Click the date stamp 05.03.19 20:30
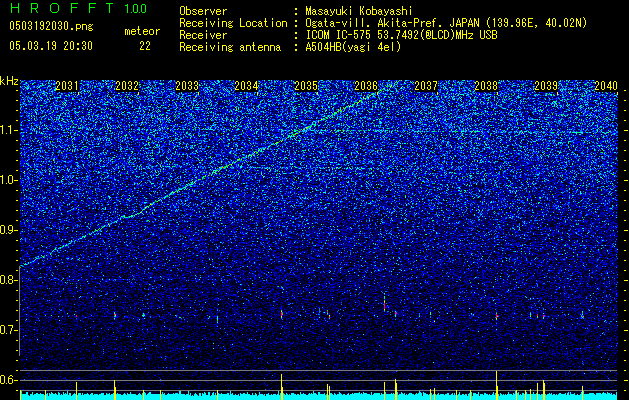Image resolution: width=629 pixels, height=400 pixels. (51, 46)
